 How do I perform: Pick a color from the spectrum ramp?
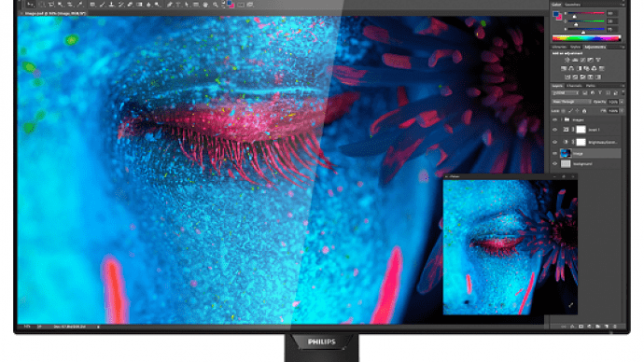coord(586,38)
